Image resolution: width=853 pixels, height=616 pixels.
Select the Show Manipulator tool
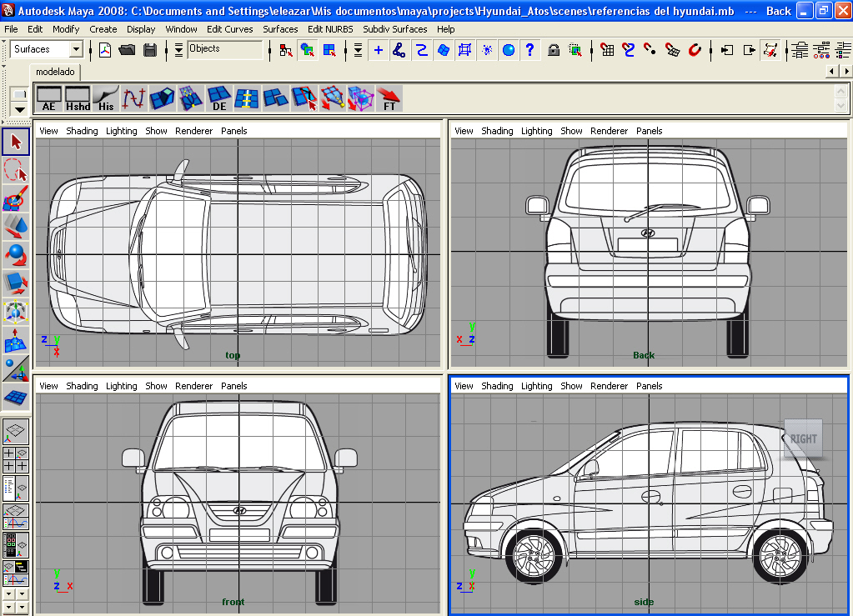pyautogui.click(x=16, y=368)
